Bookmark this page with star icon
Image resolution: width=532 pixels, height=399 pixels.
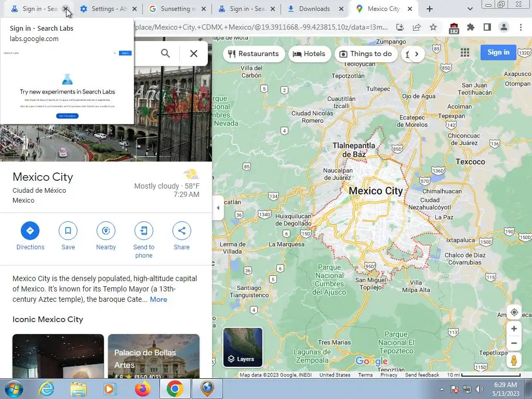tap(433, 27)
